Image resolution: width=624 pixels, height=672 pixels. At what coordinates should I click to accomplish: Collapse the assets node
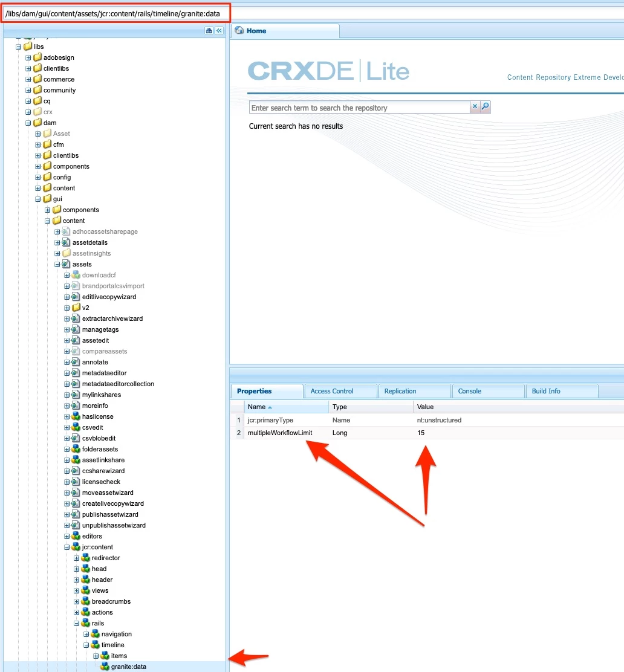click(x=57, y=265)
